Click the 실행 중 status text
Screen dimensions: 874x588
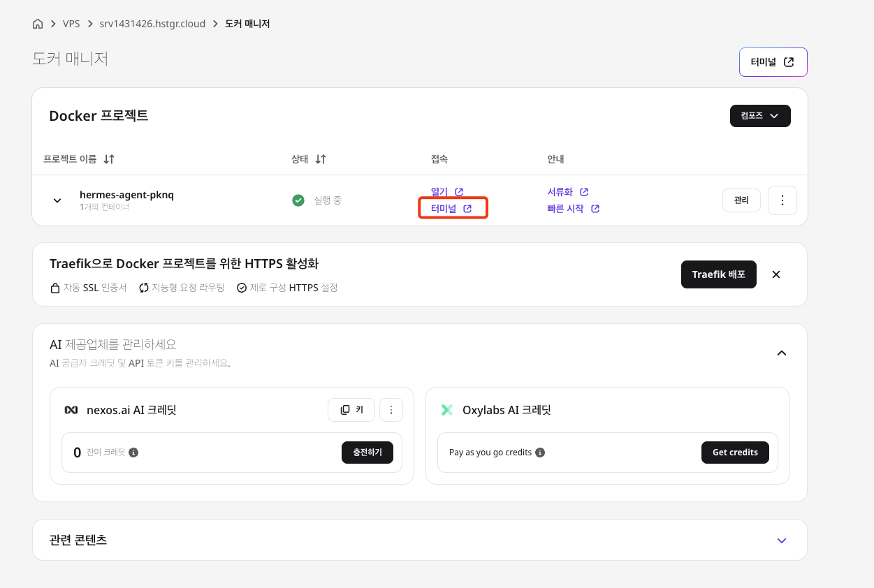click(328, 200)
